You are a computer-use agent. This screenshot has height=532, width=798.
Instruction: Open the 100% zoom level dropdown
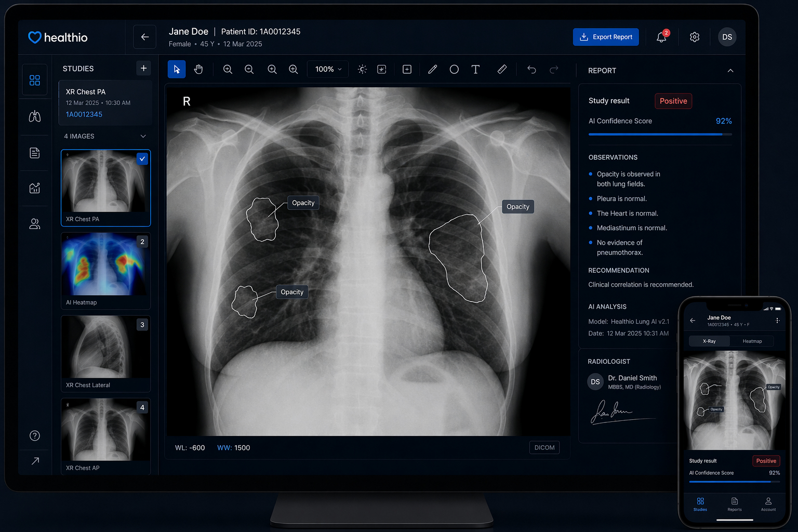[x=328, y=69]
